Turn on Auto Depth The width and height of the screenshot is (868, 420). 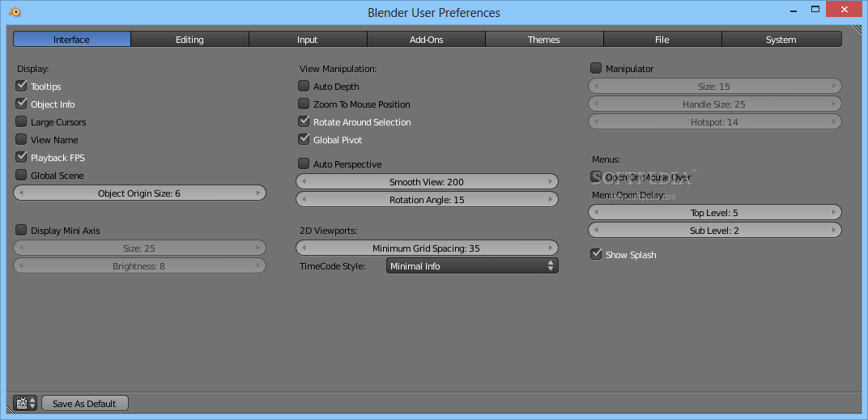[304, 87]
